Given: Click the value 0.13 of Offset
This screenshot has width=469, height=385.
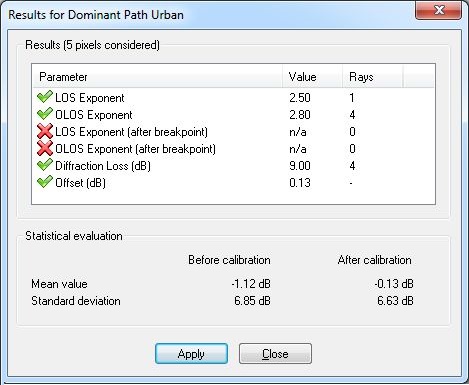Looking at the screenshot, I should [300, 183].
